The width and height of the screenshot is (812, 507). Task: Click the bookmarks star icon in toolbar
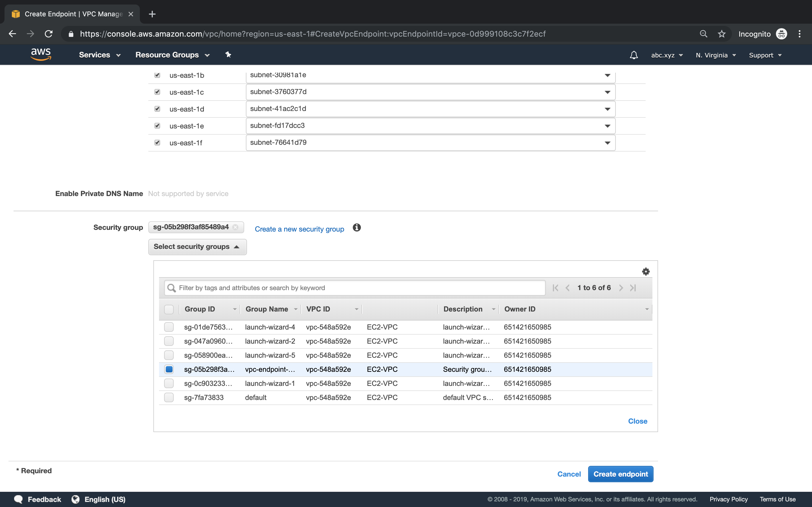tap(721, 34)
